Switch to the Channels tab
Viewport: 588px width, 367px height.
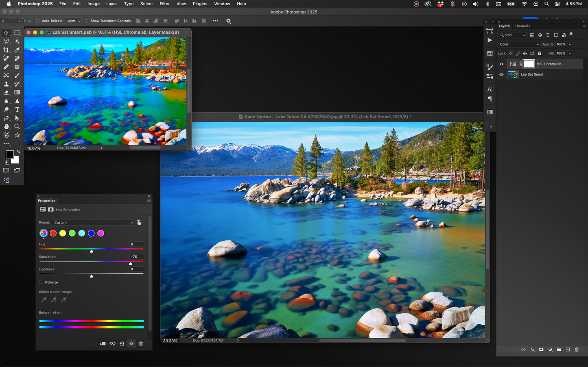(x=522, y=26)
